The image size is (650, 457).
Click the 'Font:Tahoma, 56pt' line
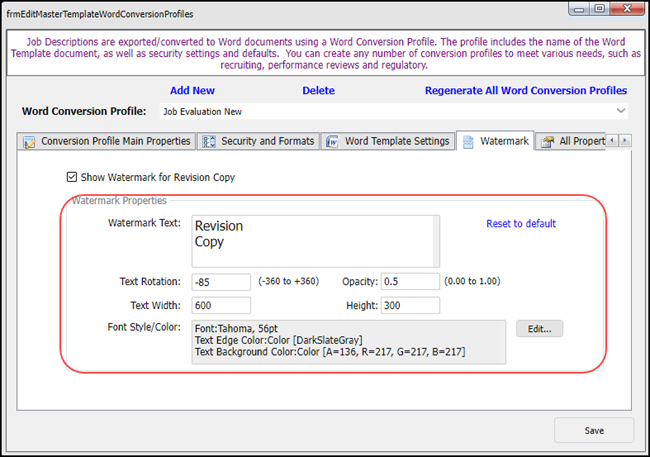pyautogui.click(x=236, y=328)
